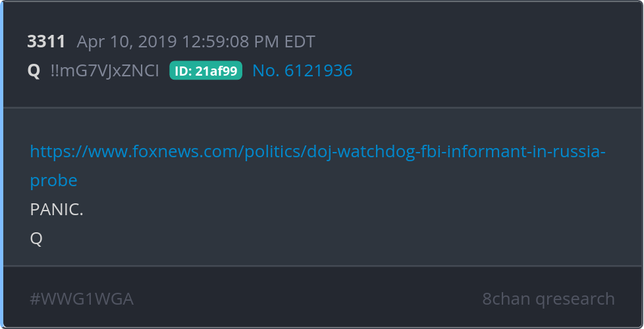Click the EDT timezone label
The image size is (644, 329).
click(300, 42)
